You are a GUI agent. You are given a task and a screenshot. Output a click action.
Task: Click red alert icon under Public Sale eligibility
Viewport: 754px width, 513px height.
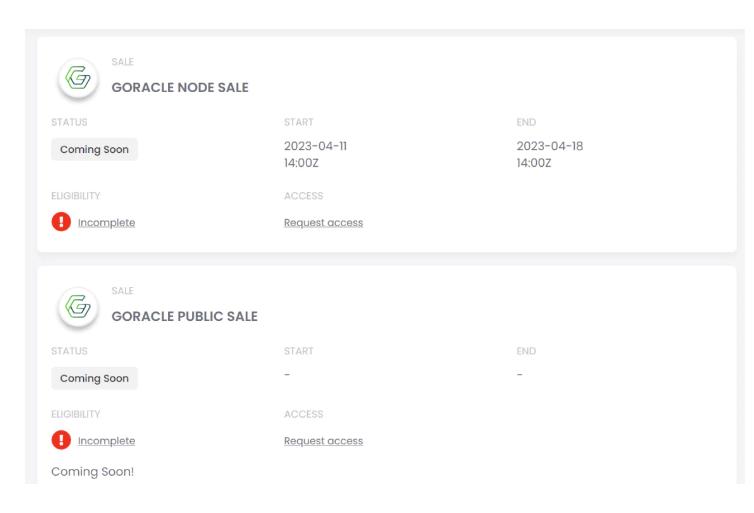coord(61,440)
